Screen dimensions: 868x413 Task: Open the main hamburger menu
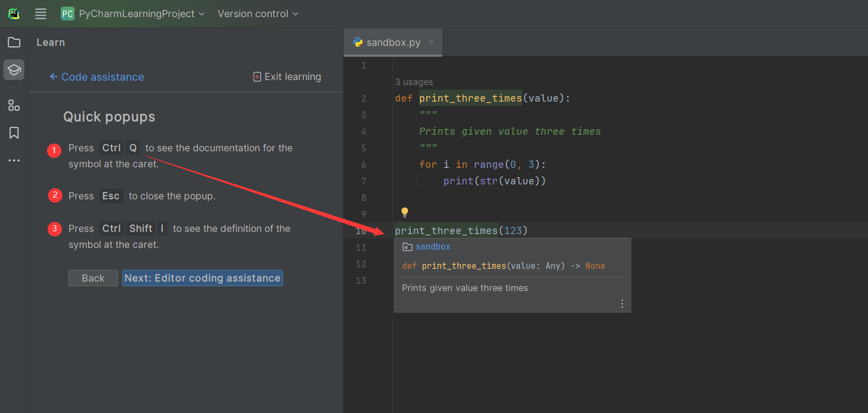41,14
